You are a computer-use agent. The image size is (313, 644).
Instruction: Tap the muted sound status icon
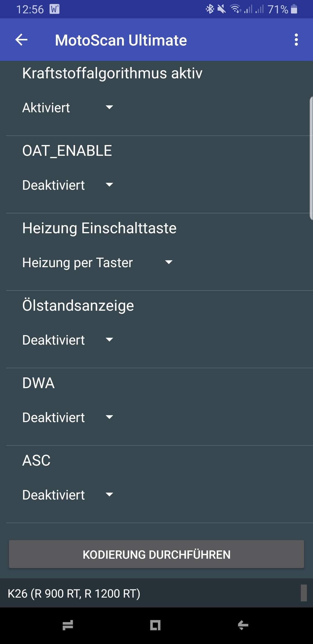(222, 9)
